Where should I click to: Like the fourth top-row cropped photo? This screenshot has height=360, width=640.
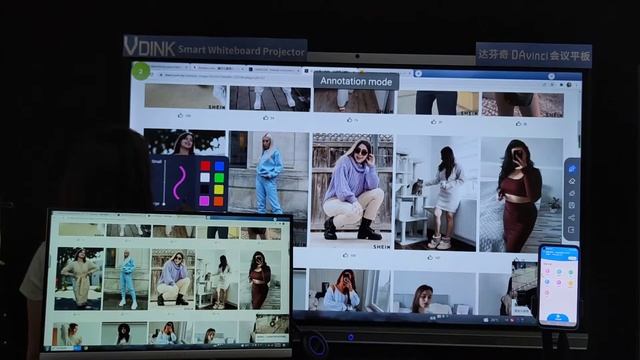(433, 122)
